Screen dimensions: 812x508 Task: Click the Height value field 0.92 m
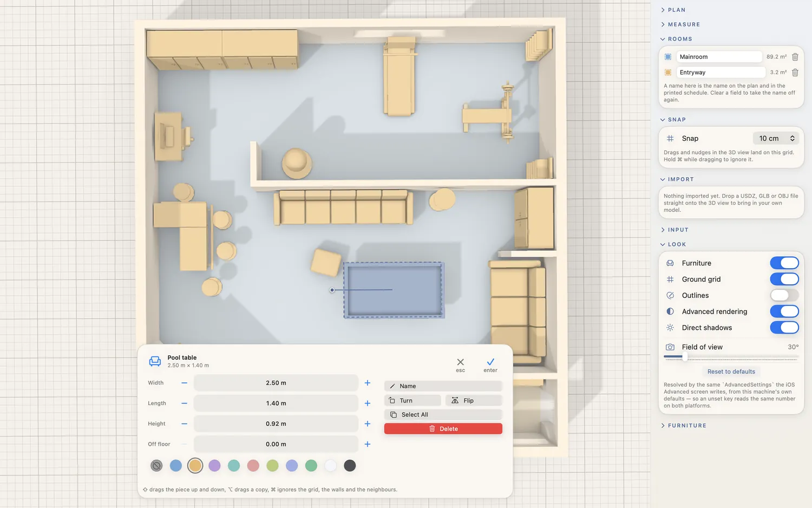click(x=276, y=424)
